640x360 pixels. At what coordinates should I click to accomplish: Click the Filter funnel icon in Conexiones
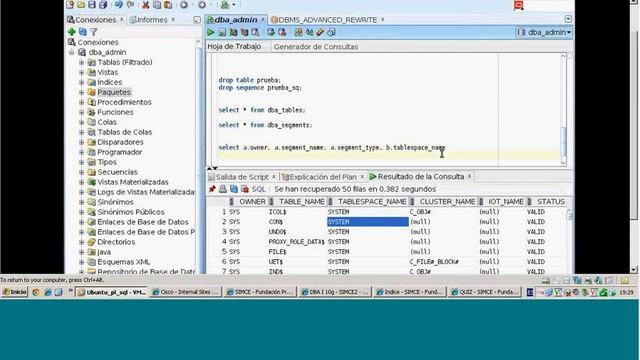point(93,31)
